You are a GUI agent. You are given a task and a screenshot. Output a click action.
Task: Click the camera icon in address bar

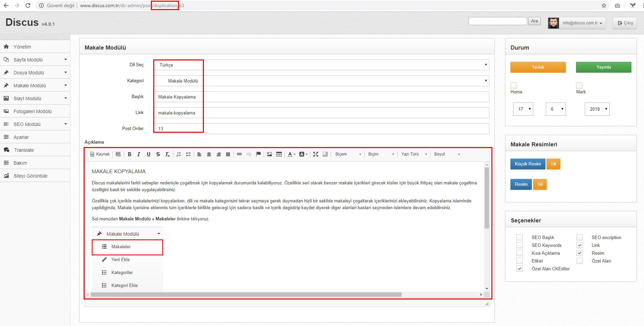click(x=617, y=5)
